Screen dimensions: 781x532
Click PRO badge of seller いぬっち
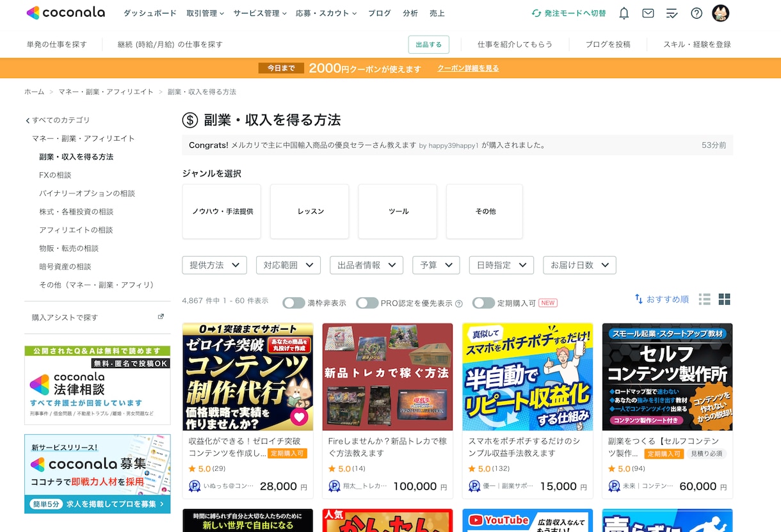pos(195,487)
